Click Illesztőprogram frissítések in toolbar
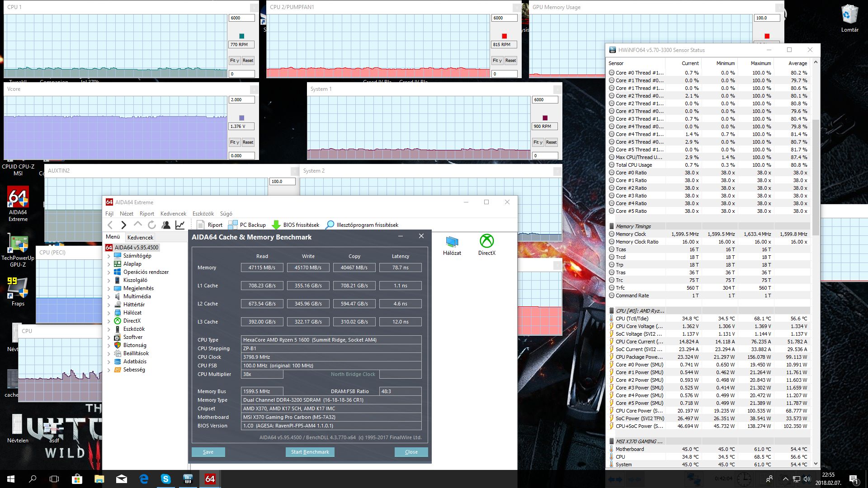868x488 pixels. 362,225
